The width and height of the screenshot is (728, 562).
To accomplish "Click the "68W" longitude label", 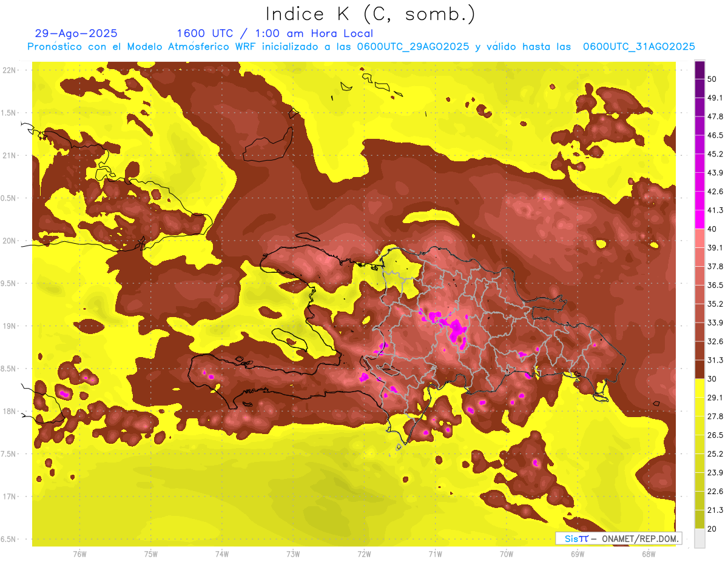I will tap(649, 554).
